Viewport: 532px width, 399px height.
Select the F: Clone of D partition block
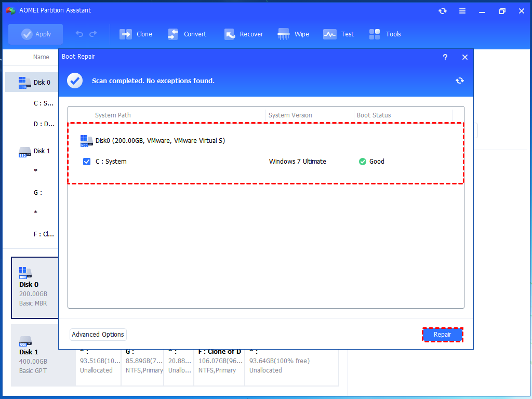coord(219,368)
